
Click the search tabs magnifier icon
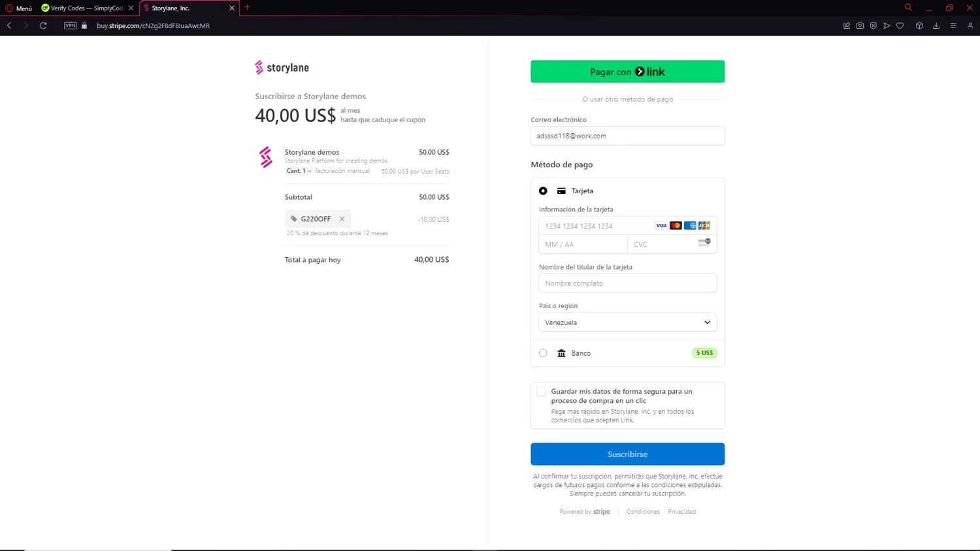tap(908, 7)
